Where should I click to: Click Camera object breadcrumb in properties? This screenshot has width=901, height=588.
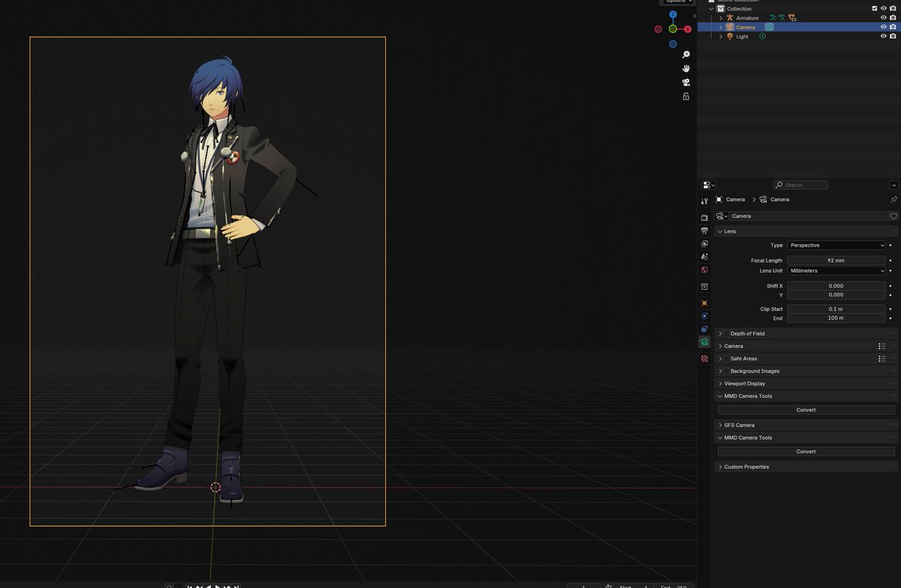(730, 200)
